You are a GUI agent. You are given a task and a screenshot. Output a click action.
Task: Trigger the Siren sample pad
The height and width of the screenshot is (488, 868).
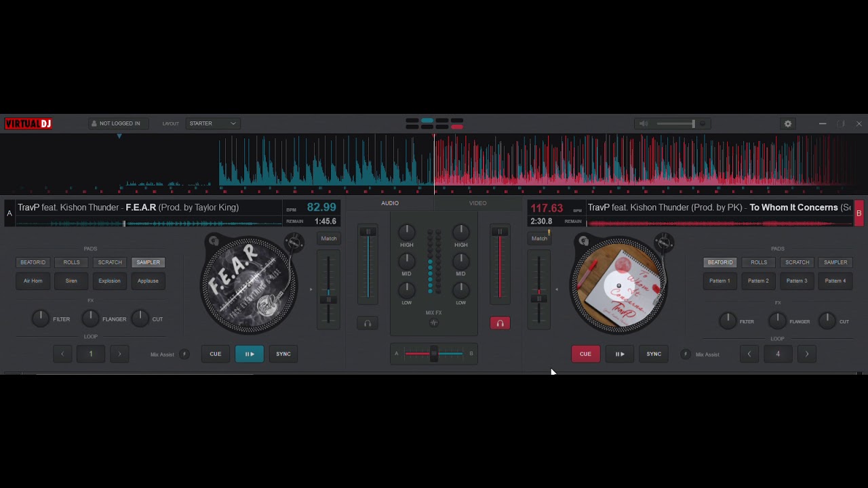point(71,281)
